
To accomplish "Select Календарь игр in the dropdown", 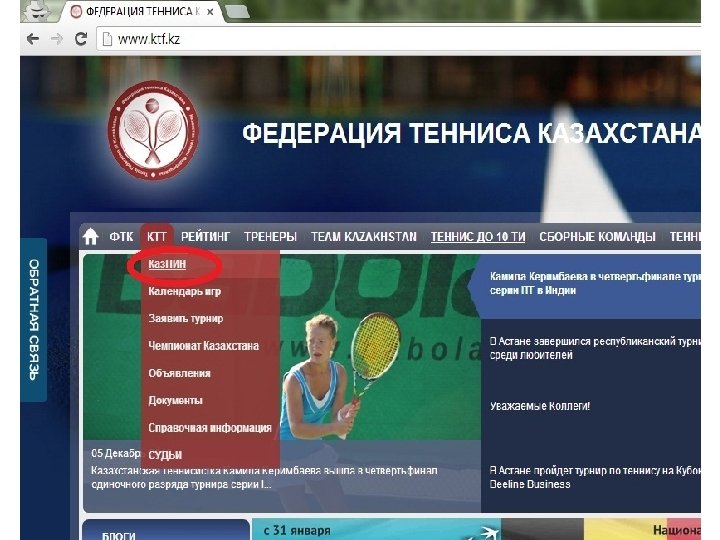I will coord(185,291).
